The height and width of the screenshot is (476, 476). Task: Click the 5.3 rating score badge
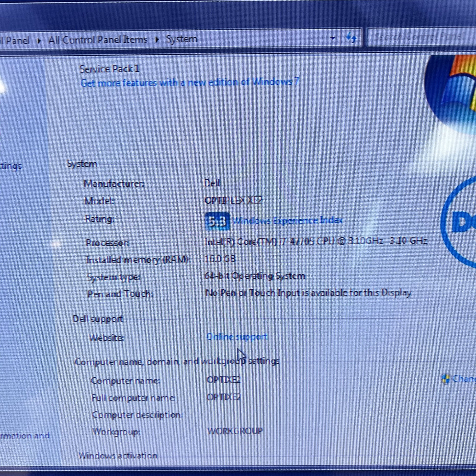(x=217, y=222)
